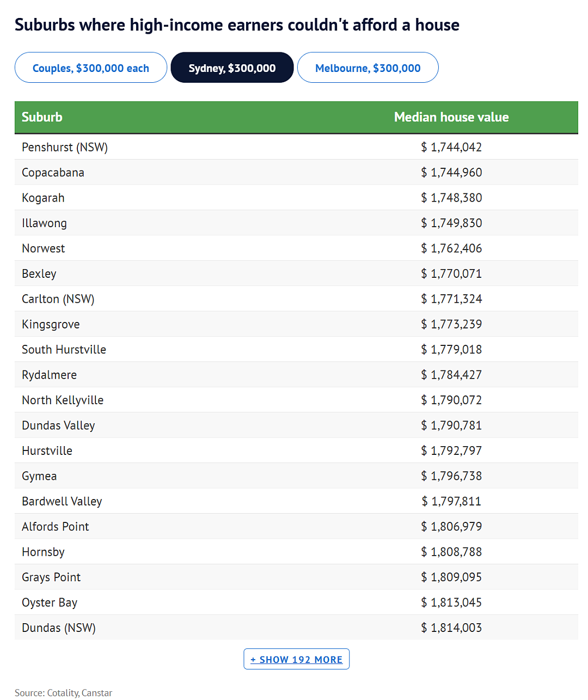This screenshot has width=588, height=700.
Task: Select the North Kellyville row
Action: pos(296,400)
